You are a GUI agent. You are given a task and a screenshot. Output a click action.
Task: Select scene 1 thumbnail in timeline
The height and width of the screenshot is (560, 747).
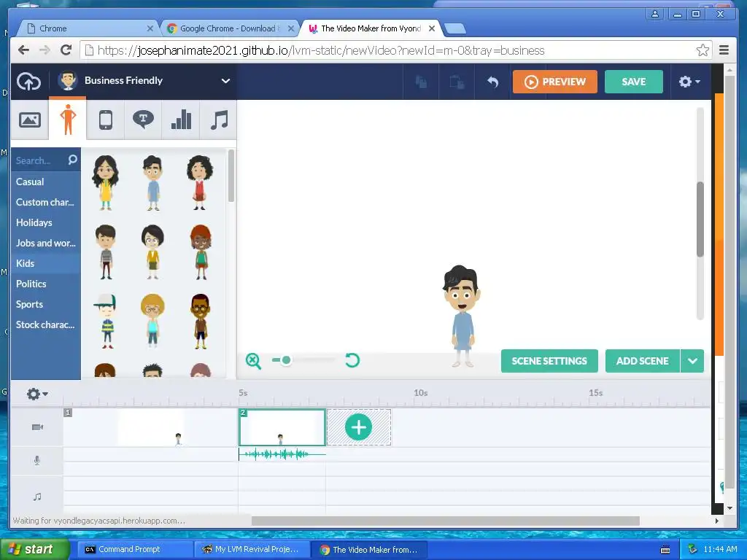(x=150, y=427)
